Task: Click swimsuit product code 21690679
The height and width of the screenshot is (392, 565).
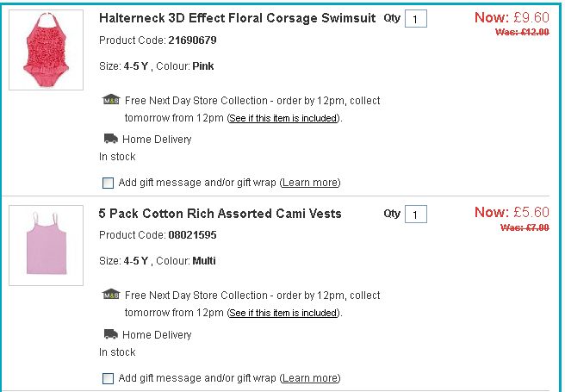Action: tap(190, 40)
